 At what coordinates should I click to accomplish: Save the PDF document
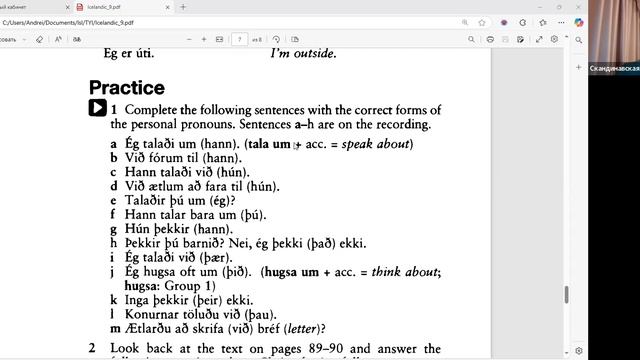tap(505, 39)
